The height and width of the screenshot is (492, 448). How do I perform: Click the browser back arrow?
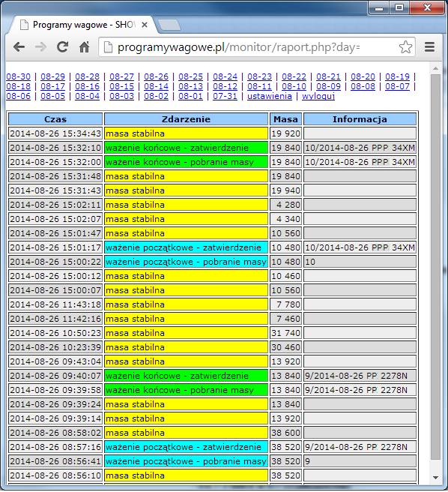(19, 47)
